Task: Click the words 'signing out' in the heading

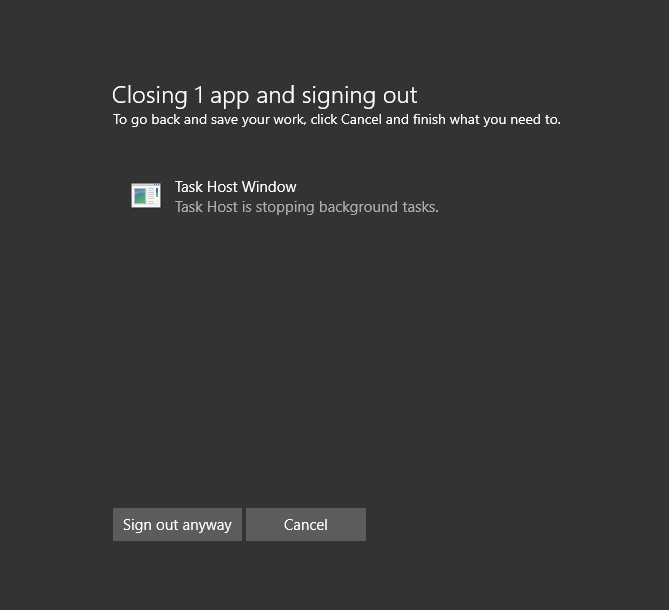Action: [x=360, y=96]
